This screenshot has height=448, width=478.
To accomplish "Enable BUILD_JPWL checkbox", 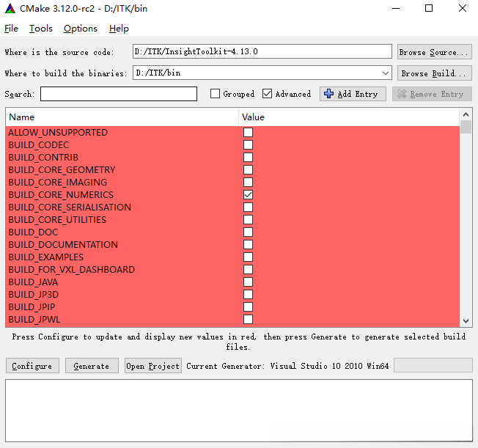I will point(248,320).
